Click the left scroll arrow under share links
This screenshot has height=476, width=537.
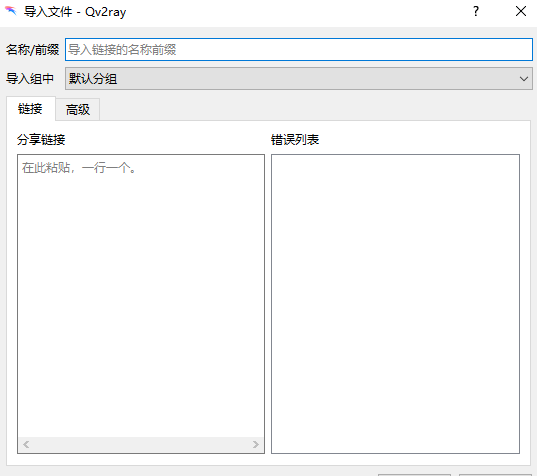(26, 444)
